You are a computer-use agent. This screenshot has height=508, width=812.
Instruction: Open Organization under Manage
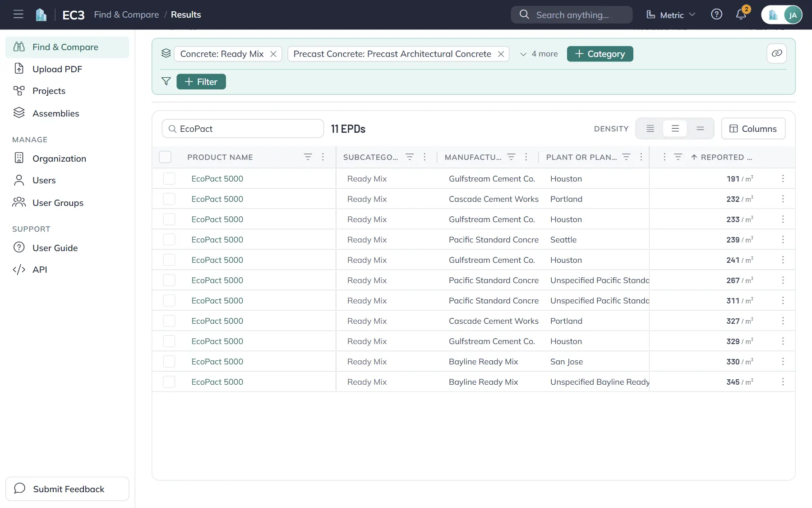pos(67,158)
